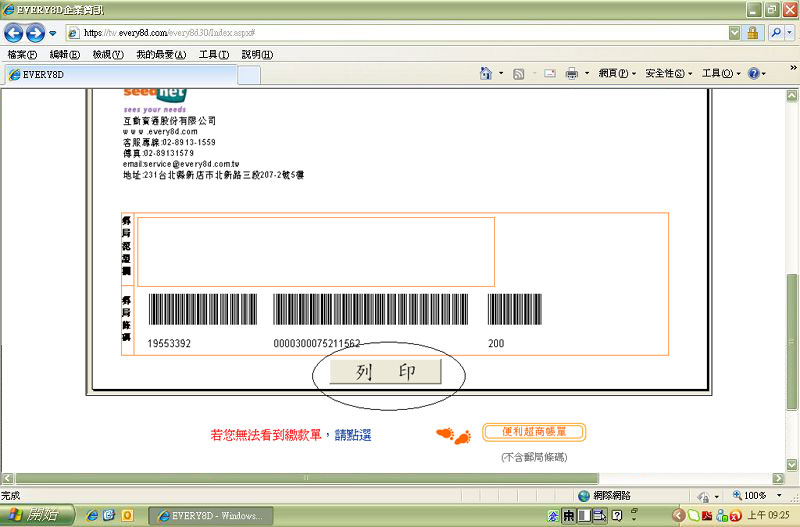This screenshot has height=527, width=800.
Task: Click the orange Outlook quick launch icon
Action: (127, 515)
